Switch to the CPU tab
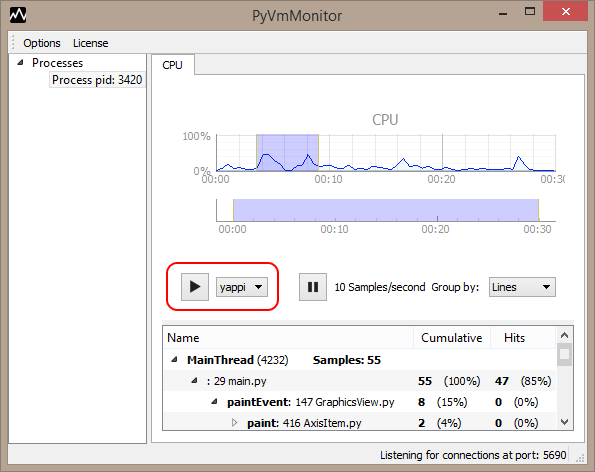595x472 pixels. coord(173,65)
